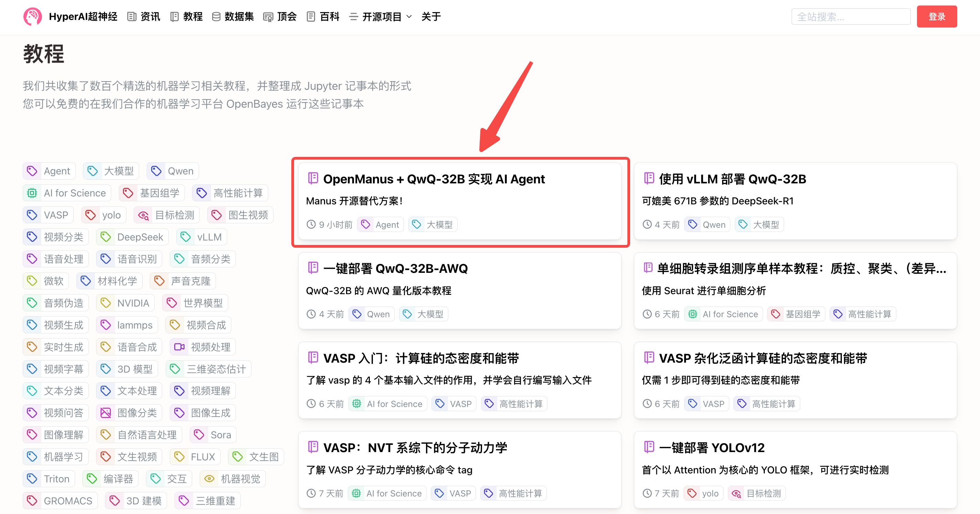Click the clock icon next to 9 小时前
This screenshot has height=514, width=980.
(x=311, y=224)
